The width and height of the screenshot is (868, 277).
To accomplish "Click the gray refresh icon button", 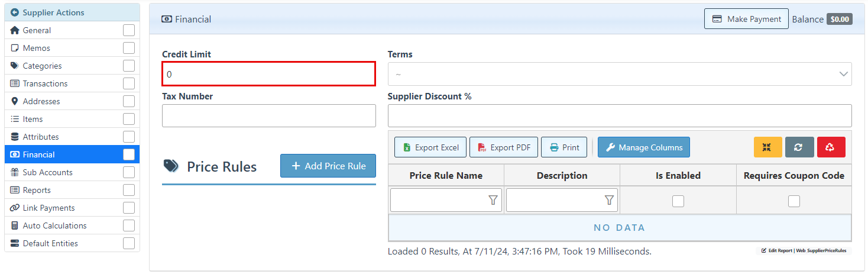I will pyautogui.click(x=799, y=147).
